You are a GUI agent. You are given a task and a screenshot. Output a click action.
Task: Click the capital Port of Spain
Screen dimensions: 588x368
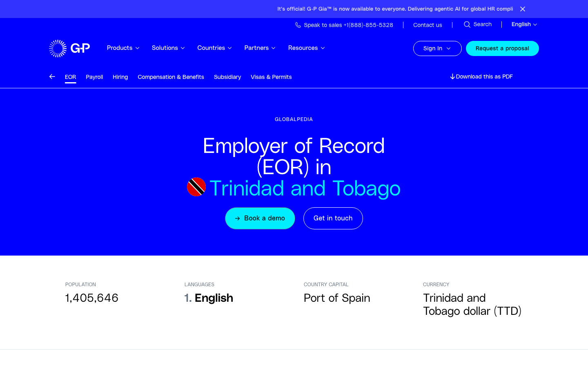click(337, 298)
